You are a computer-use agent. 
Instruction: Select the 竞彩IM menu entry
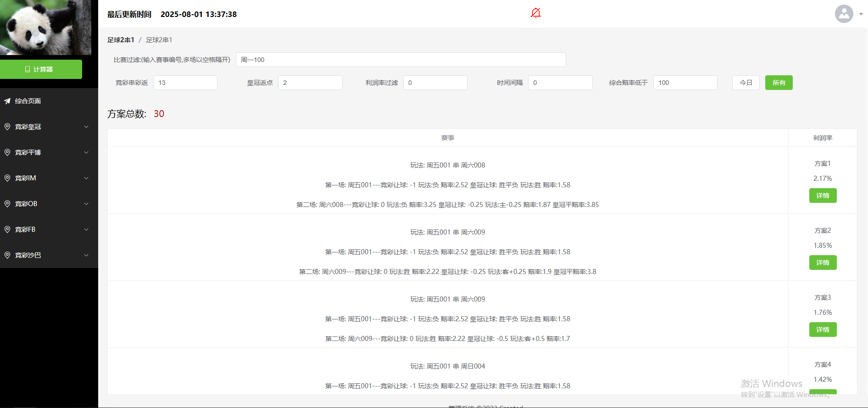pyautogui.click(x=26, y=178)
